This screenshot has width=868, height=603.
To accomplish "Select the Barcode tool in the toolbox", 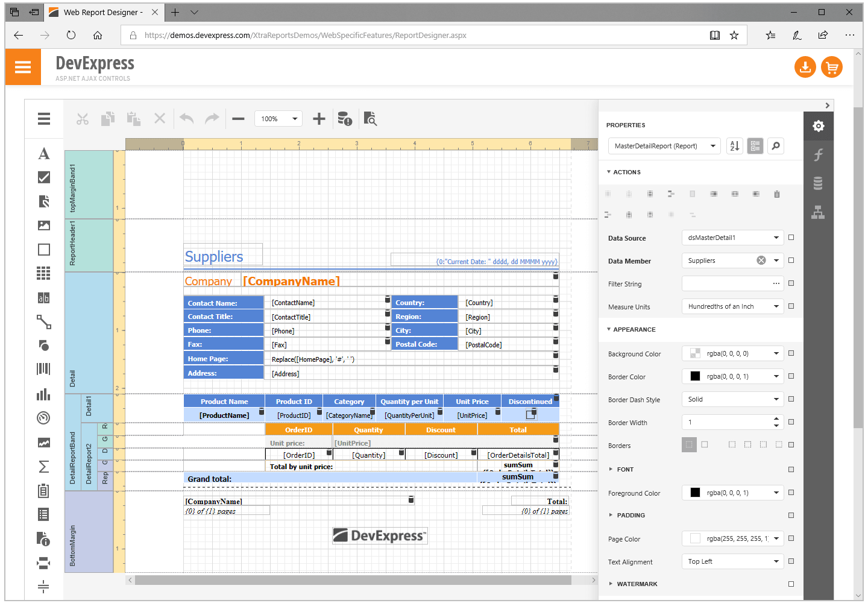I will pos(43,370).
